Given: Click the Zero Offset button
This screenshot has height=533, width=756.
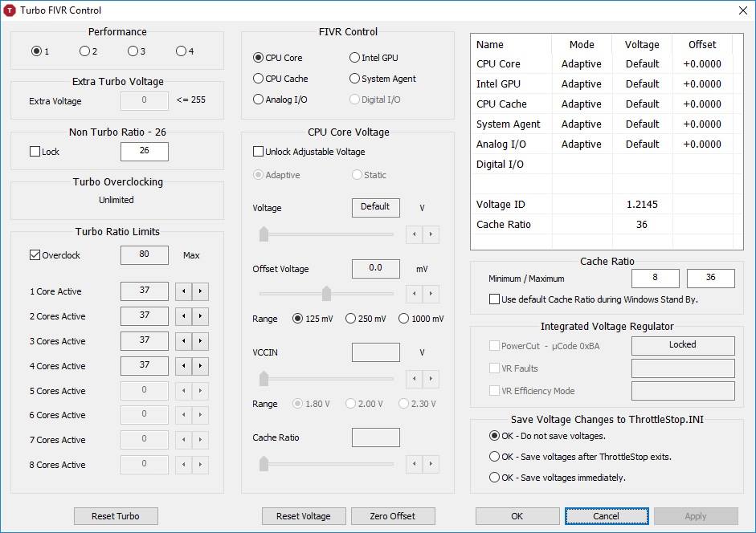Looking at the screenshot, I should (x=393, y=516).
